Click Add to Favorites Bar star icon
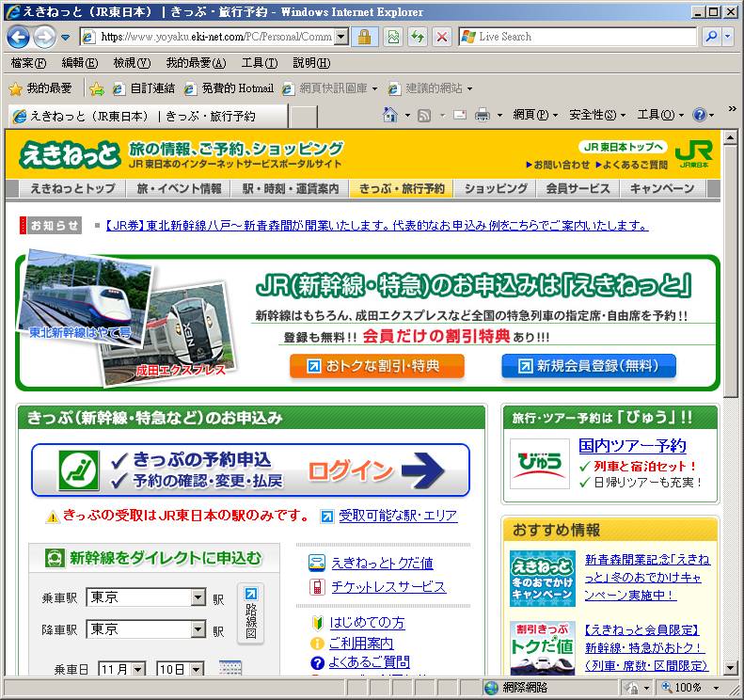The width and height of the screenshot is (744, 700). tap(97, 88)
